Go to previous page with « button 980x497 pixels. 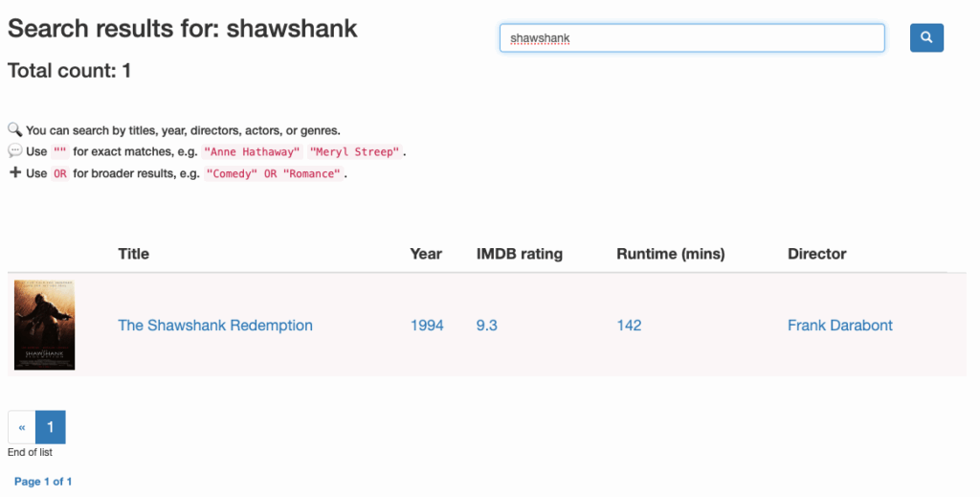coord(22,427)
